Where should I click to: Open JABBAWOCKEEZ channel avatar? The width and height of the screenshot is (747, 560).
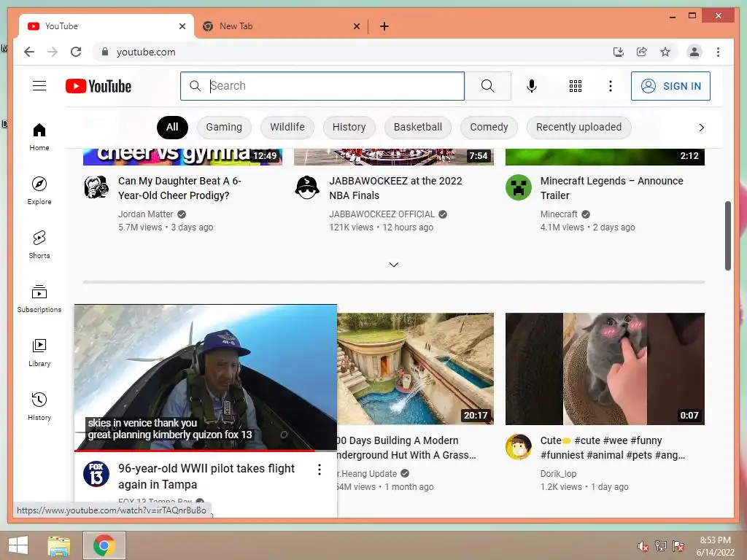(307, 187)
